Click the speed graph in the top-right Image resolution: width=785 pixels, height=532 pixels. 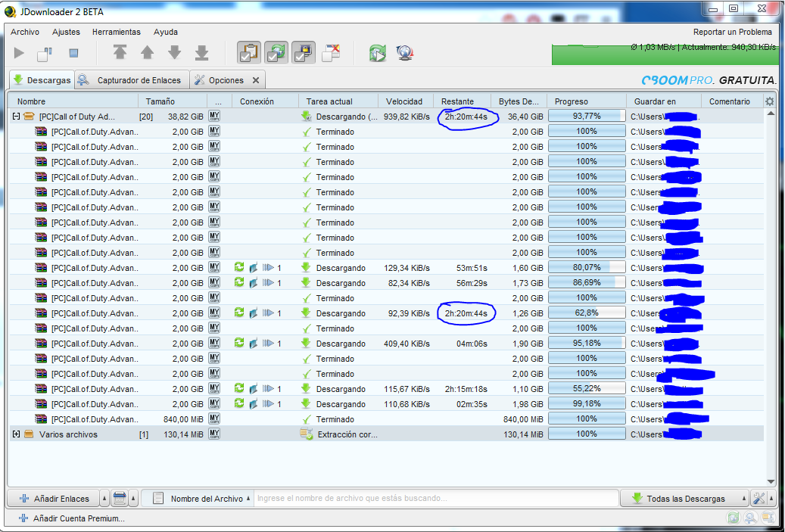pyautogui.click(x=665, y=54)
